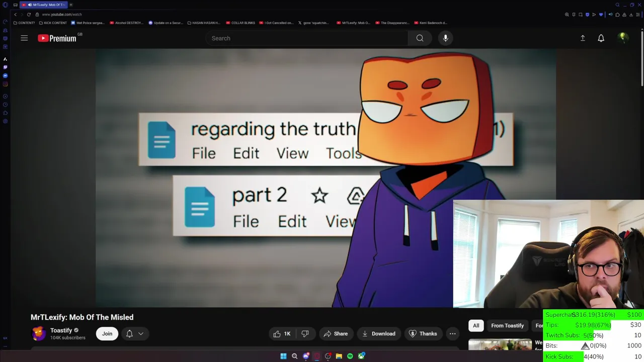Screen dimensions: 644x362
Task: Open more actions three-dot menu
Action: click(452, 334)
